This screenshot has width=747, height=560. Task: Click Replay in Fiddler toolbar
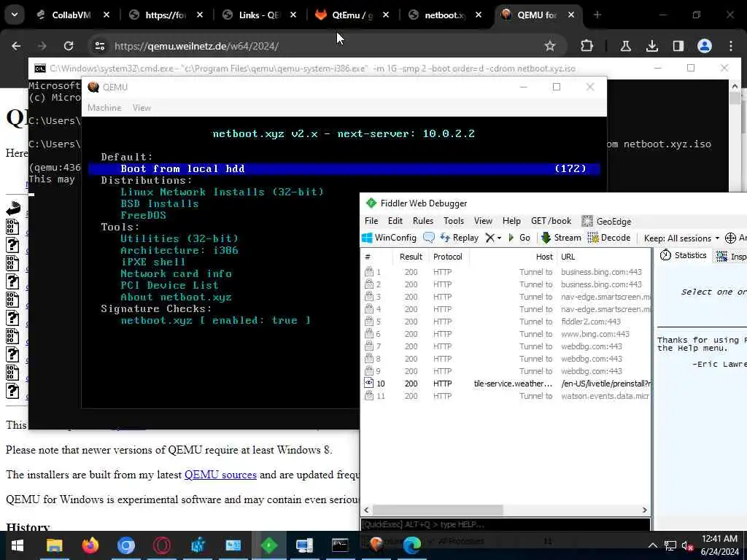[460, 238]
